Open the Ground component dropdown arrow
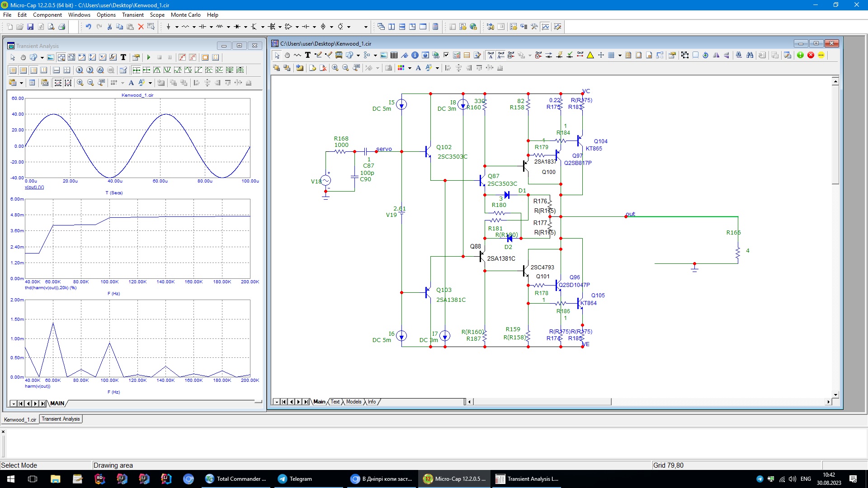Viewport: 868px width, 488px height. click(177, 27)
